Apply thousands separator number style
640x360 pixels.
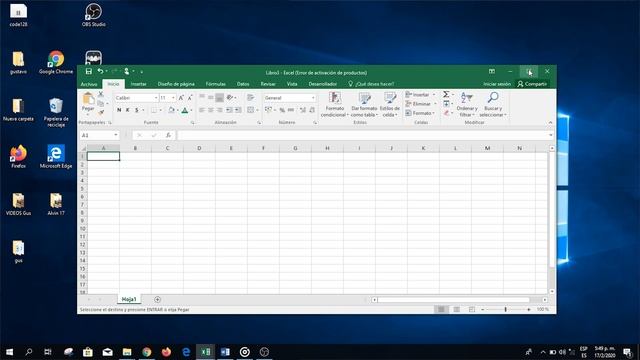coord(291,110)
